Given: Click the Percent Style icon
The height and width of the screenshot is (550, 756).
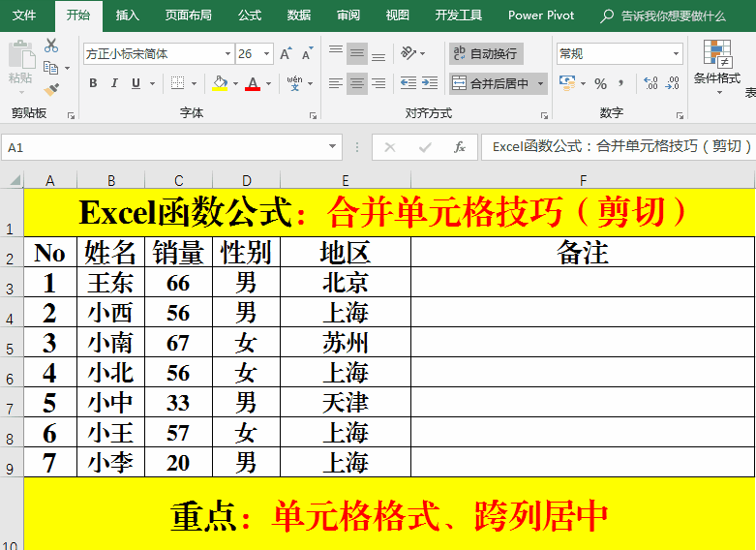Looking at the screenshot, I should click(600, 84).
